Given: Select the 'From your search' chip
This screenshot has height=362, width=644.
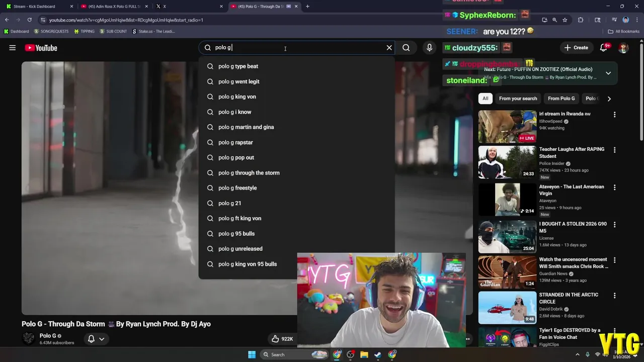Looking at the screenshot, I should [518, 99].
